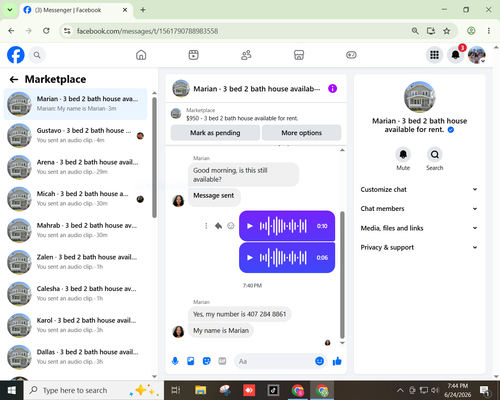Bookmark this page with star icon
The width and height of the screenshot is (500, 400).
pos(447,31)
